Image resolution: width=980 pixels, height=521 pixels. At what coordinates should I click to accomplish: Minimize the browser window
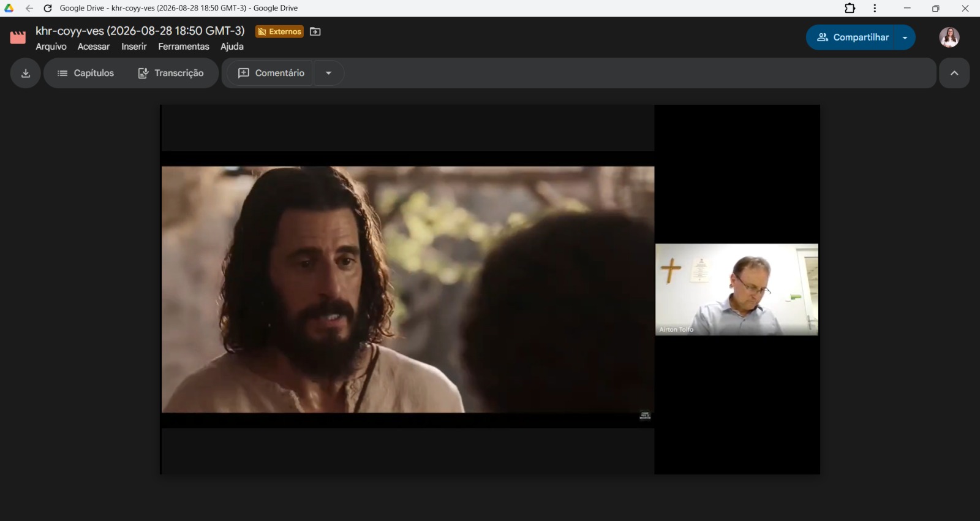pos(907,8)
